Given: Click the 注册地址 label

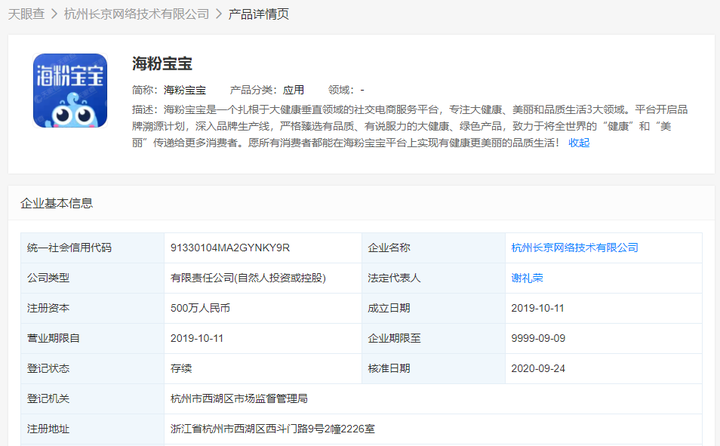Looking at the screenshot, I should (48, 429).
